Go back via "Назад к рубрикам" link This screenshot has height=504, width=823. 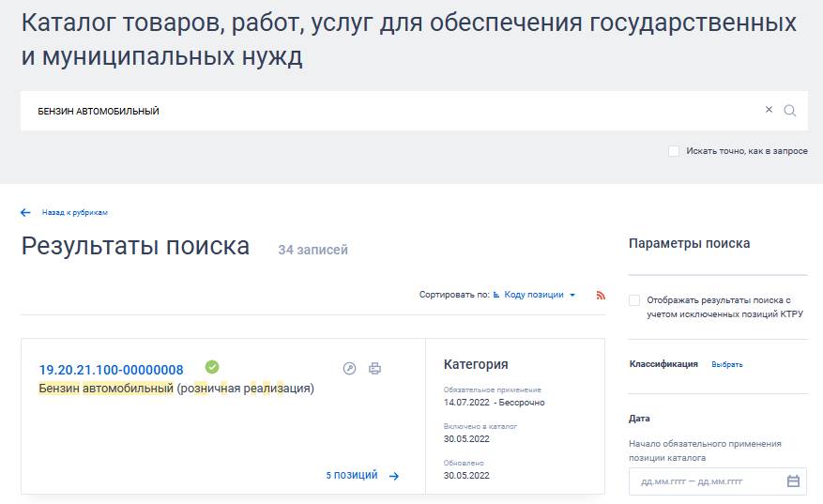point(74,213)
